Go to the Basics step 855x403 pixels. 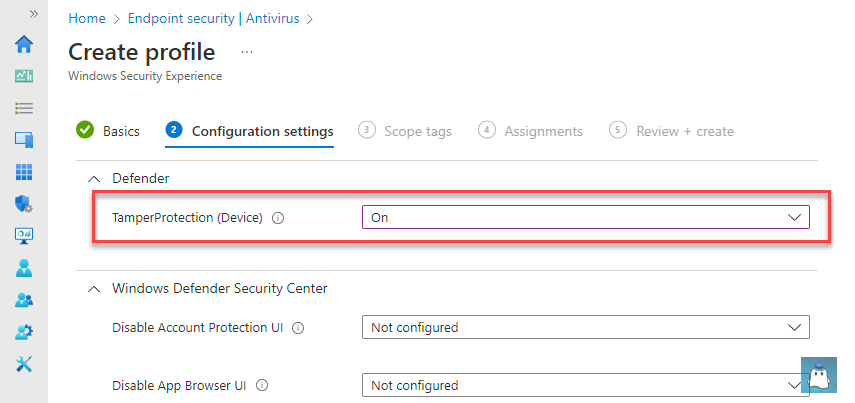(108, 131)
